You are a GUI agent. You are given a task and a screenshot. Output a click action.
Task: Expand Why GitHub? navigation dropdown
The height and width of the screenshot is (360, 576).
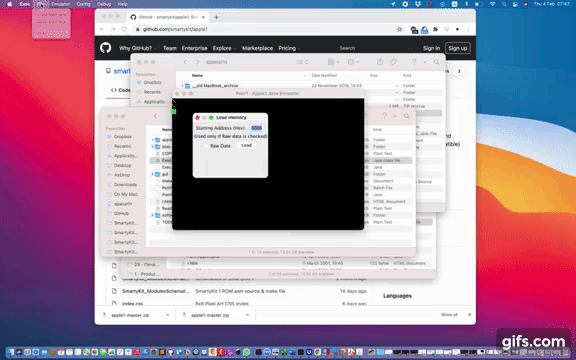(x=137, y=48)
